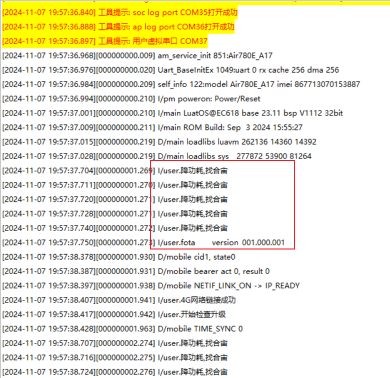Select the 'ap log port COM36打开成功' log line
The height and width of the screenshot is (378, 390).
118,27
